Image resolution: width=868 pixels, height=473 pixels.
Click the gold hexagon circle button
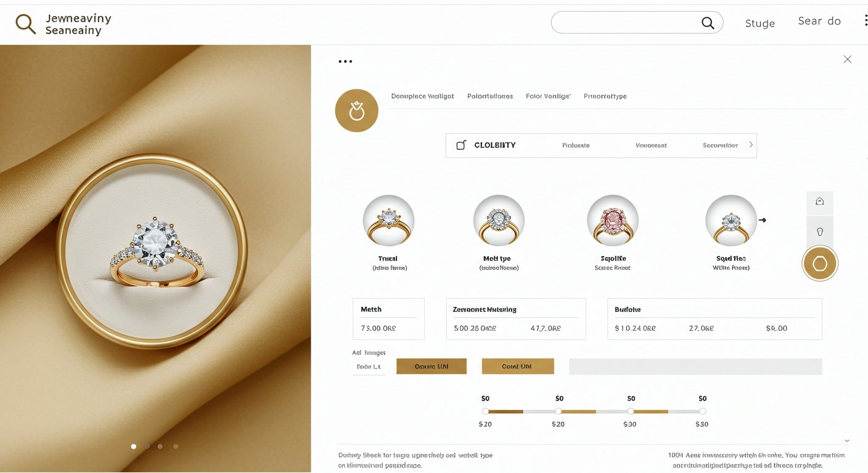(x=820, y=264)
